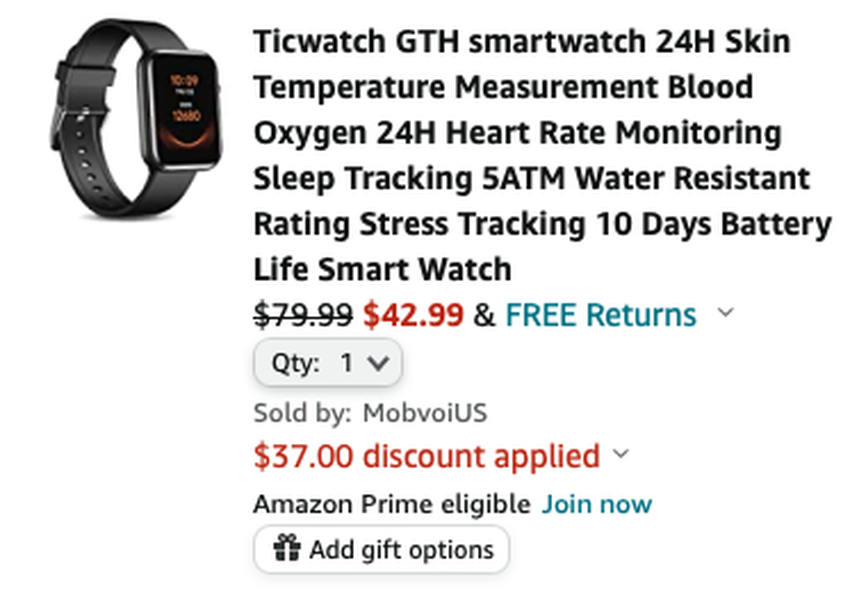Expand the chevron next to discount applied
Viewport: 850px width, 595px height.
(x=621, y=453)
